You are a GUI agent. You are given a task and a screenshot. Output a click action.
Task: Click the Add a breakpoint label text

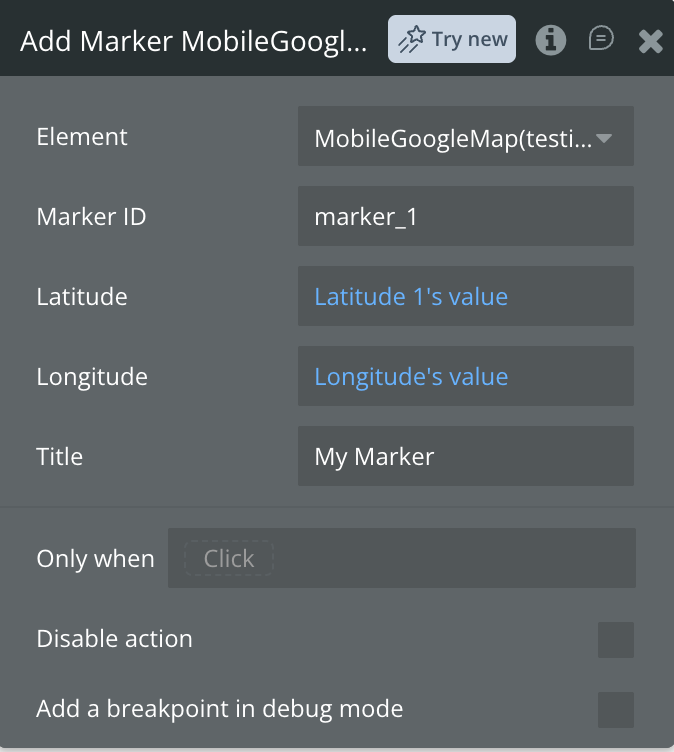pyautogui.click(x=219, y=710)
